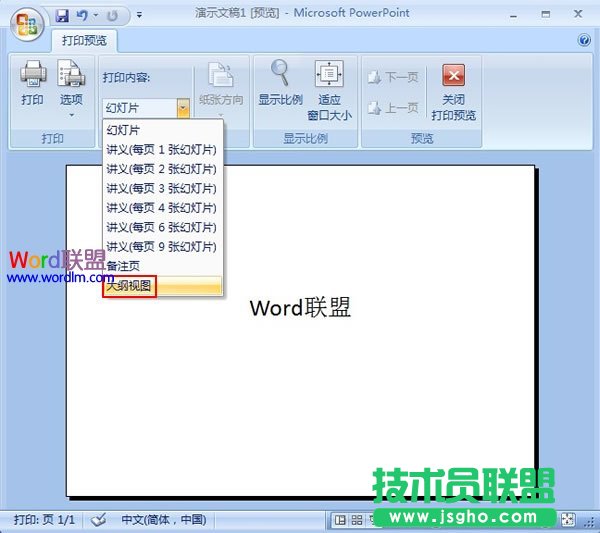Click the Office button logo
This screenshot has height=533, width=600.
(27, 22)
